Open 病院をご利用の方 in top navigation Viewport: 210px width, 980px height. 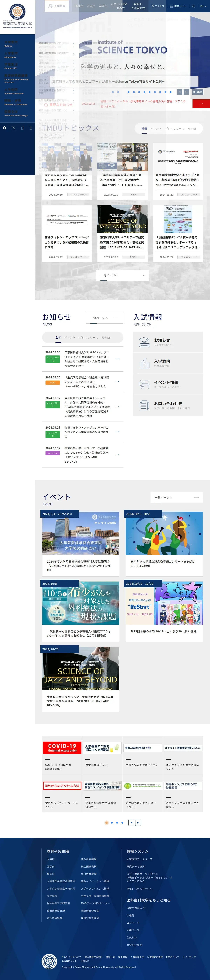click(x=138, y=6)
